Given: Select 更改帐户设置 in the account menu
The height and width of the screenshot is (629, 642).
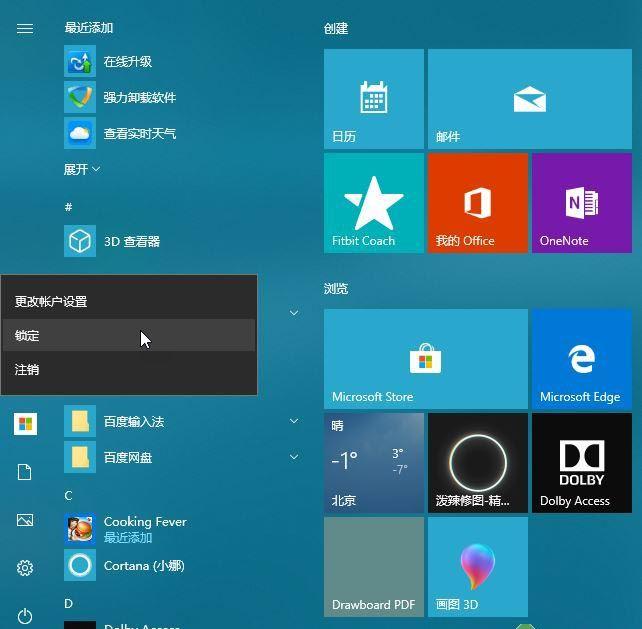Looking at the screenshot, I should click(129, 302).
